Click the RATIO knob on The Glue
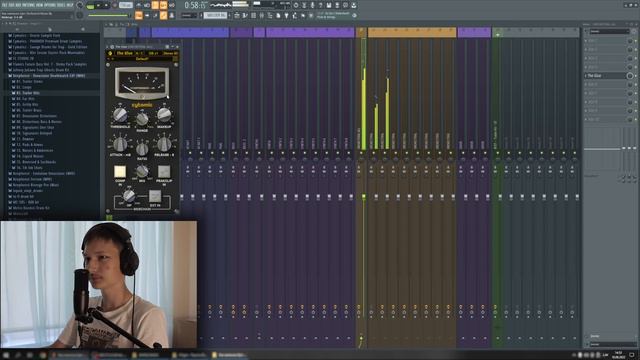This screenshot has height=360, width=640. (x=142, y=149)
